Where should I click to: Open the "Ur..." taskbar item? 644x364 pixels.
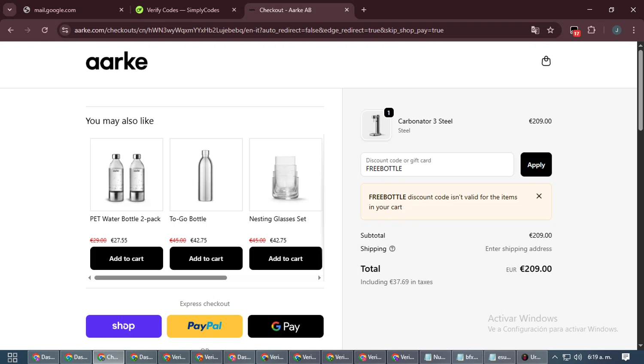532,357
